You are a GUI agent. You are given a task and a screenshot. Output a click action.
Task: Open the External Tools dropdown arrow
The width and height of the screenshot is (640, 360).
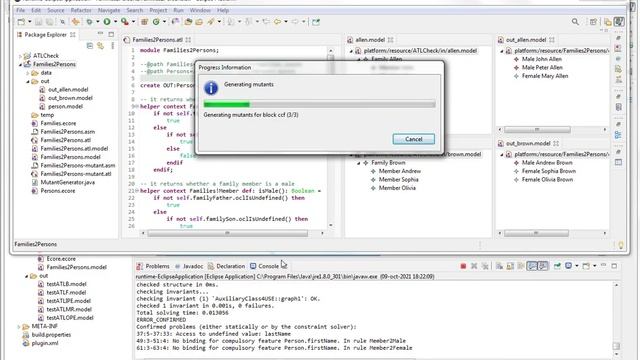133,22
